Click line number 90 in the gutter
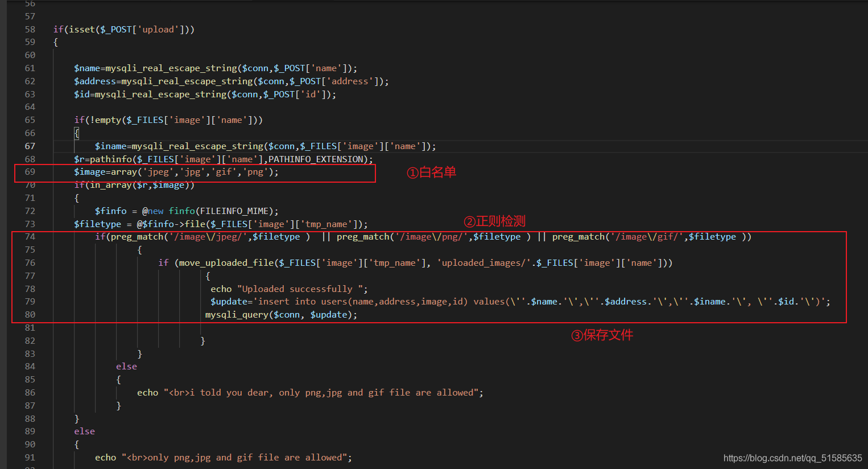868x469 pixels. point(30,445)
